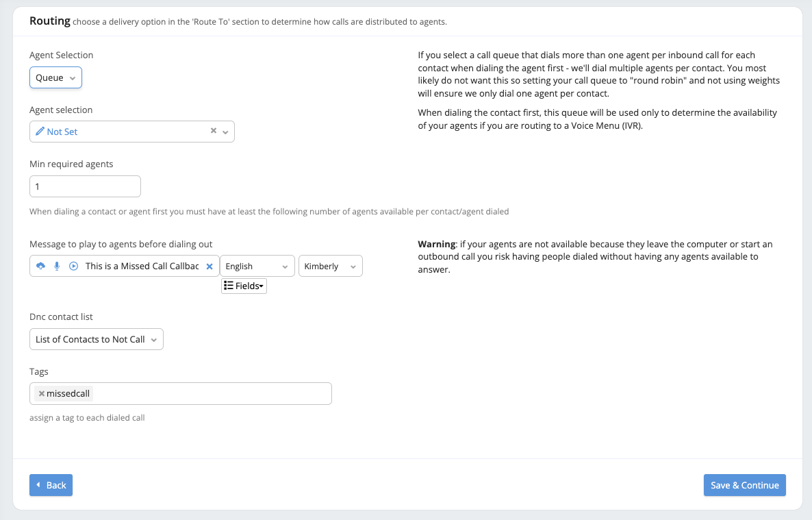Click the 'Warning' text
Image resolution: width=812 pixels, height=520 pixels.
coord(437,244)
